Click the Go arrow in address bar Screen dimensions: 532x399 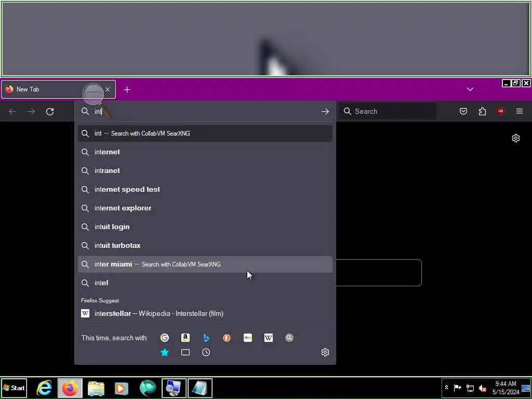(325, 111)
